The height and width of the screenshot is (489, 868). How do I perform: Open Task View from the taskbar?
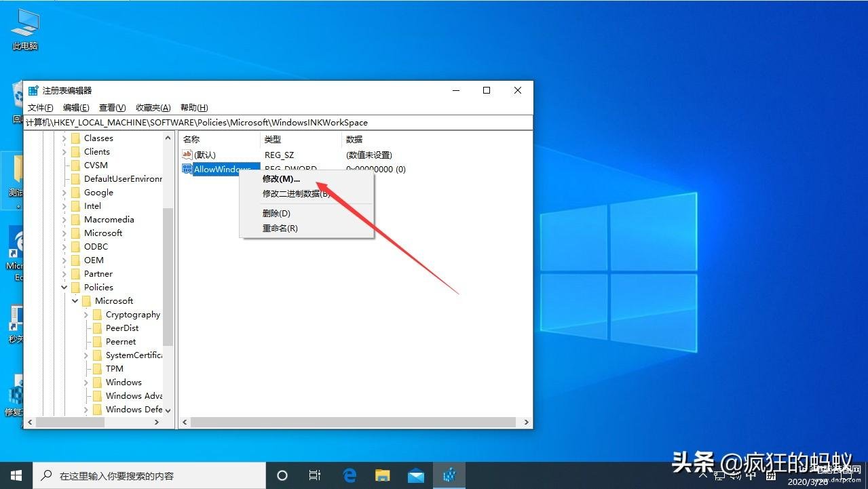(315, 475)
